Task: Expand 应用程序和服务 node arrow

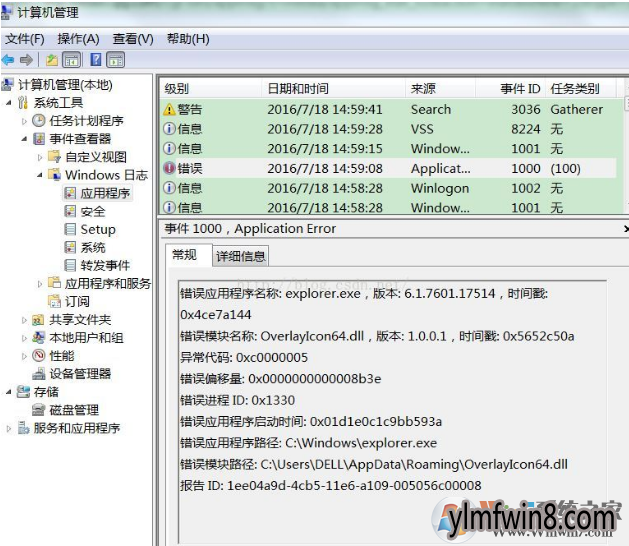Action: pos(40,284)
